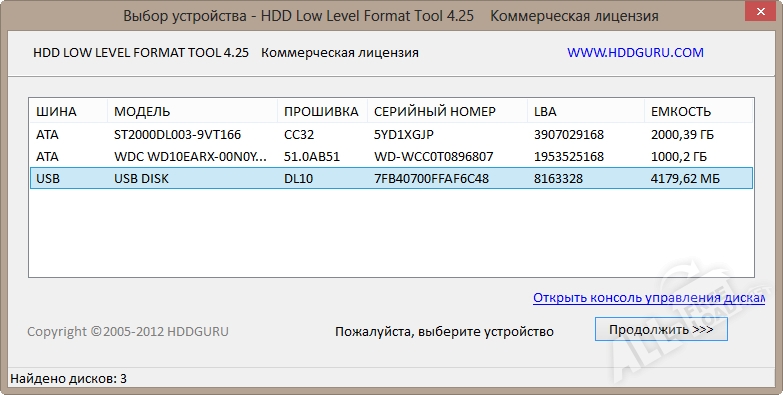This screenshot has height=395, width=783.
Task: Click the Коммерческая лицензия header label
Action: pyautogui.click(x=340, y=53)
